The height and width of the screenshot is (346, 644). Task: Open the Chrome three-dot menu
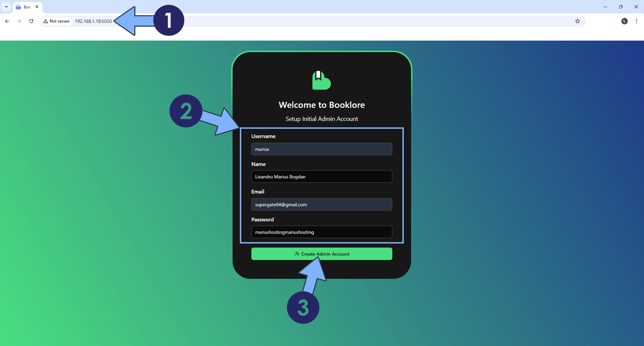pos(636,21)
